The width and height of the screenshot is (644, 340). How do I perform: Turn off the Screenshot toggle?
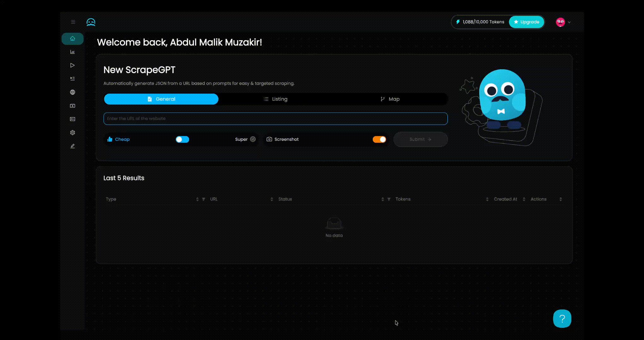coord(379,139)
